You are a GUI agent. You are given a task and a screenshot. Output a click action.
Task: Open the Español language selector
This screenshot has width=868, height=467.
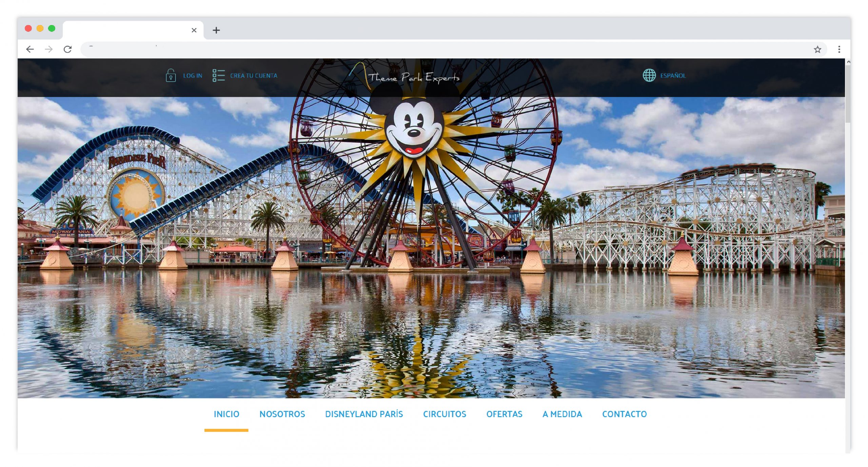[673, 76]
